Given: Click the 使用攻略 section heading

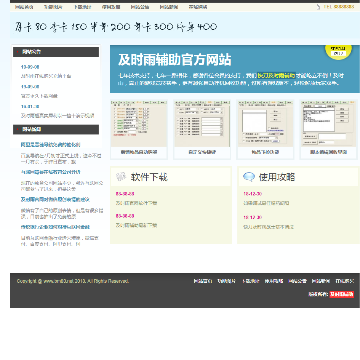Looking at the screenshot, I should [277, 177].
